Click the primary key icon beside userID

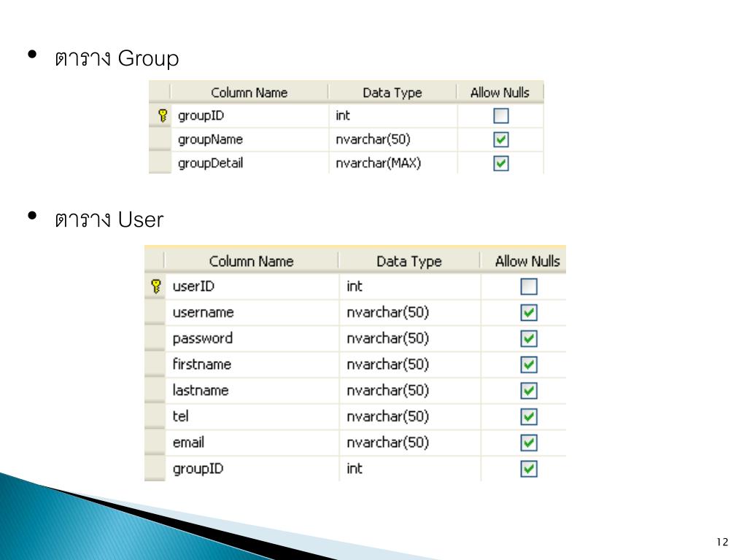(156, 286)
